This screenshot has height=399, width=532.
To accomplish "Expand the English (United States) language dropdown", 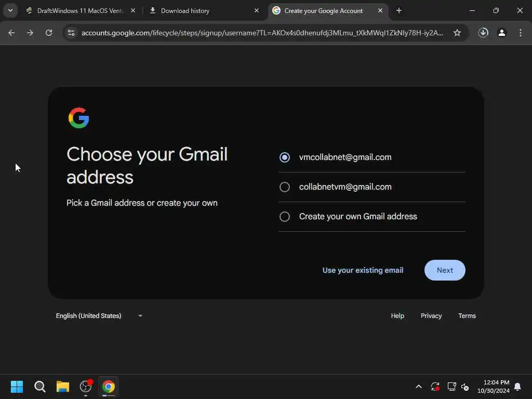I will pos(99,315).
